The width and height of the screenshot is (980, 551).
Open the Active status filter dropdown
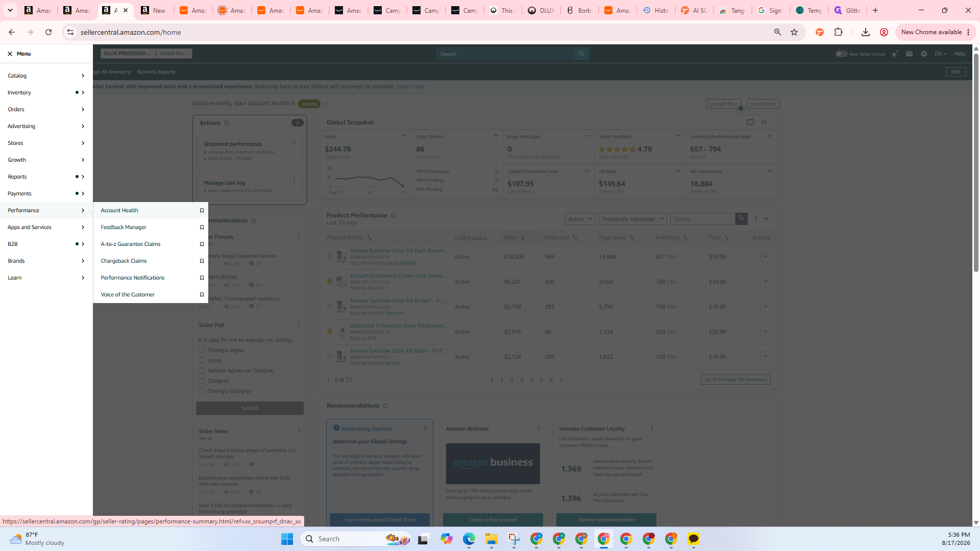point(580,219)
